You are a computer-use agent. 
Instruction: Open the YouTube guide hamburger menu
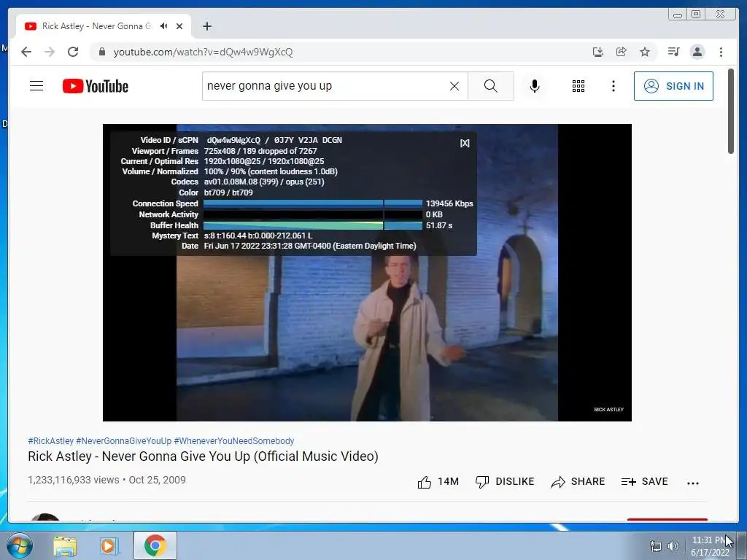[36, 86]
